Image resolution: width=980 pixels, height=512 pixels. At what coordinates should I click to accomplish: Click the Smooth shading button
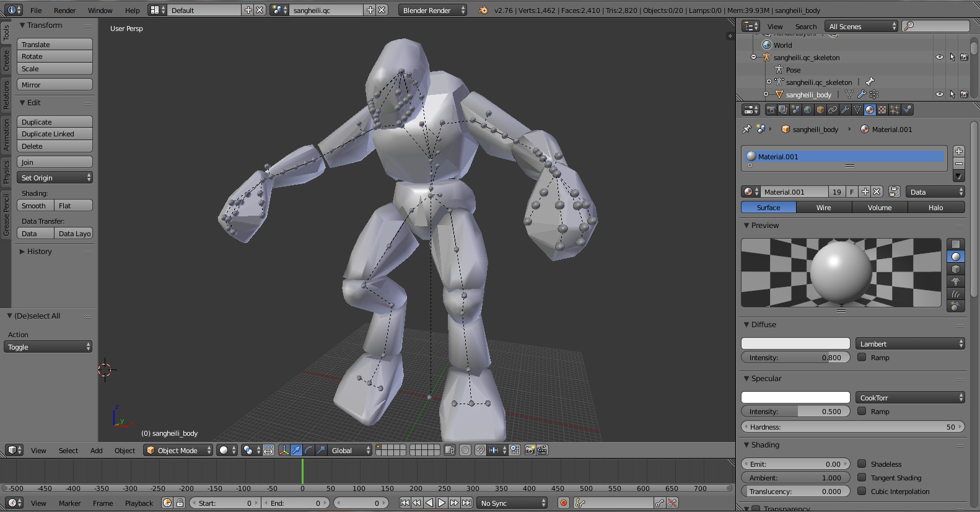(x=35, y=206)
